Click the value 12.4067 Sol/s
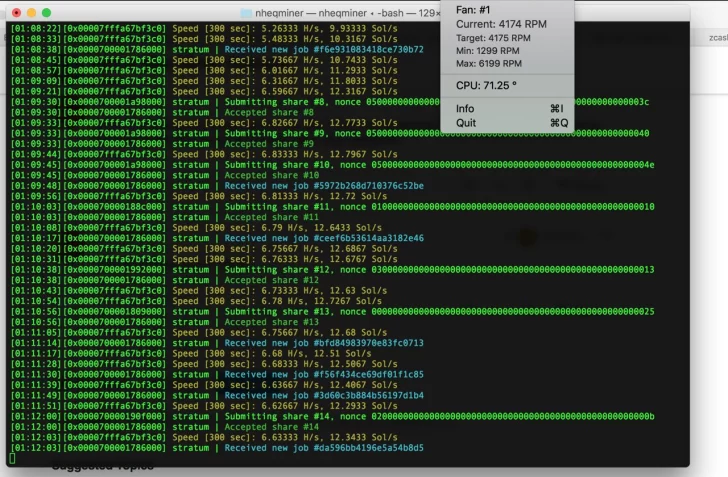This screenshot has height=477, width=728. [364, 385]
